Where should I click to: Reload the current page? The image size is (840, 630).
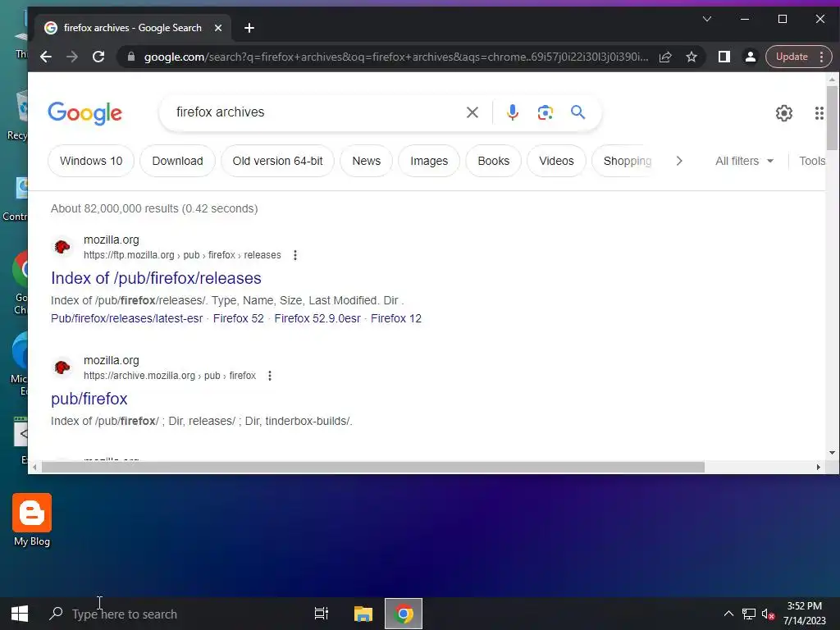click(98, 57)
